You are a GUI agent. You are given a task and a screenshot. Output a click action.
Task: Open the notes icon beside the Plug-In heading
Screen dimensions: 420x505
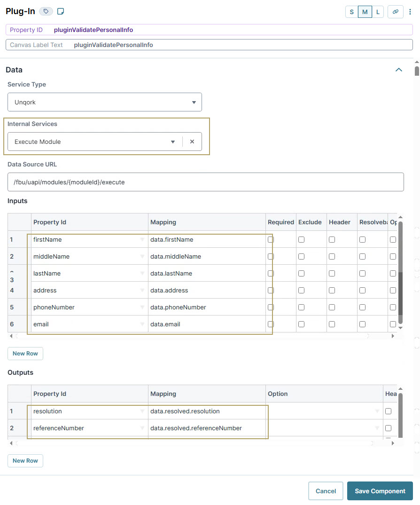(x=60, y=11)
